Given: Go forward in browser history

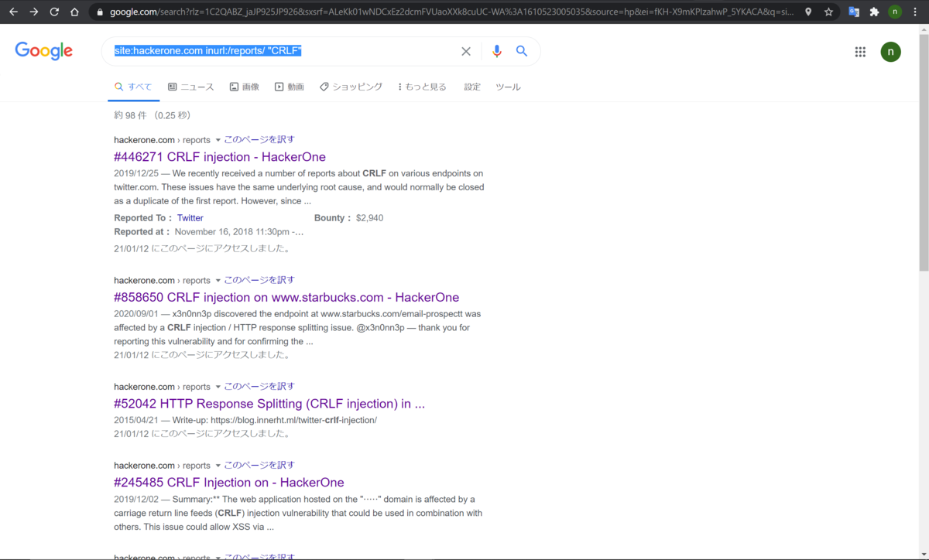Looking at the screenshot, I should coord(33,12).
